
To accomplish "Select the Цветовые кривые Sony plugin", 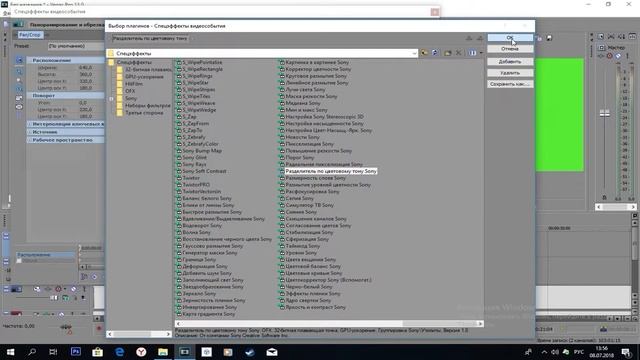I will coord(313,273).
